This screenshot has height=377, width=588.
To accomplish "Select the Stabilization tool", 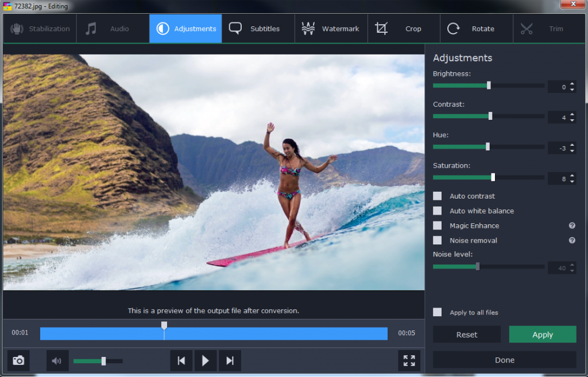I will click(x=39, y=28).
